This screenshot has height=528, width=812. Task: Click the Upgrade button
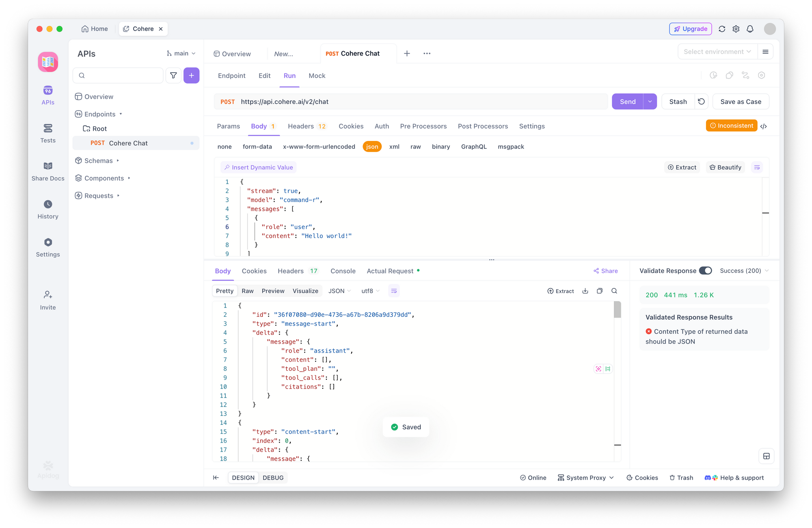tap(691, 29)
